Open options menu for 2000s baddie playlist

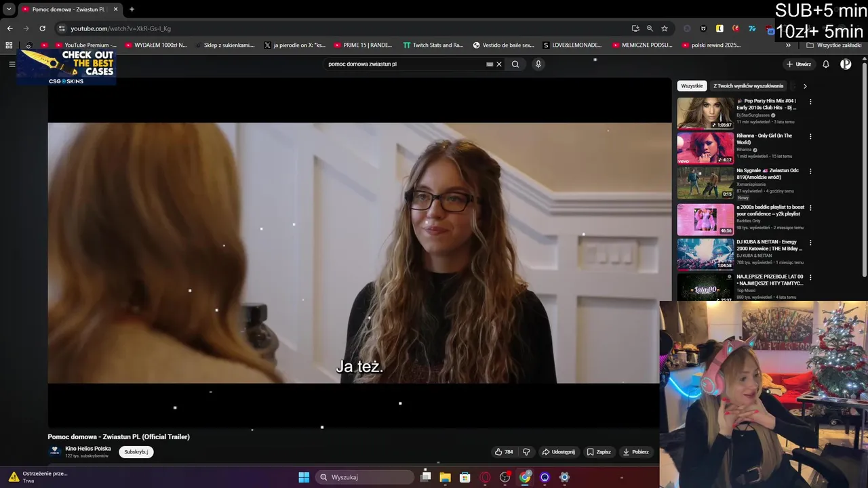(x=810, y=207)
